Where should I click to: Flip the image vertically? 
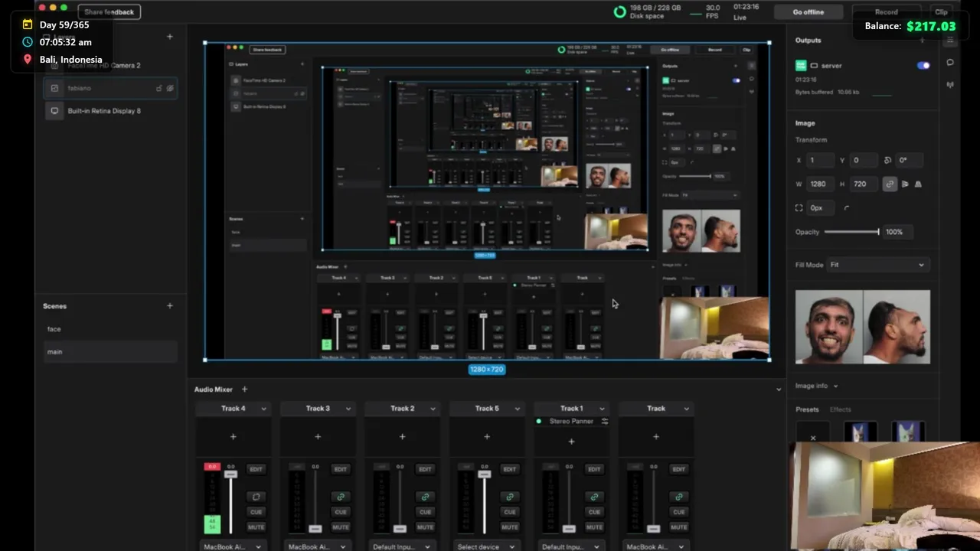tap(918, 184)
